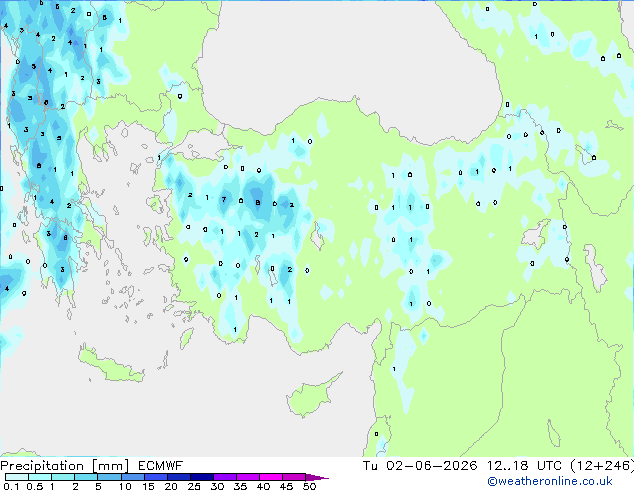Select the 5–10 mm legend color box

[x=110, y=477]
